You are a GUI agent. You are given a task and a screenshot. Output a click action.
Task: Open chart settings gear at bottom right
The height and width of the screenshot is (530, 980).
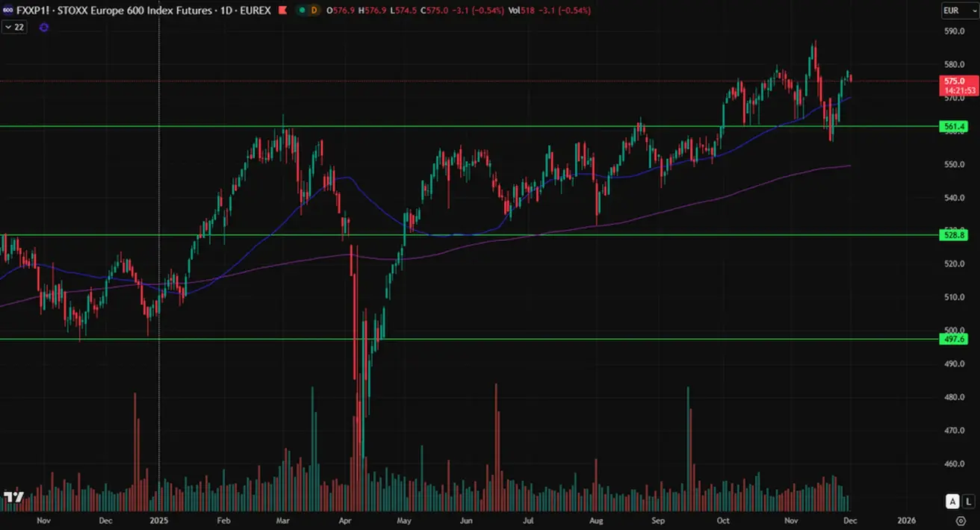pos(961,520)
